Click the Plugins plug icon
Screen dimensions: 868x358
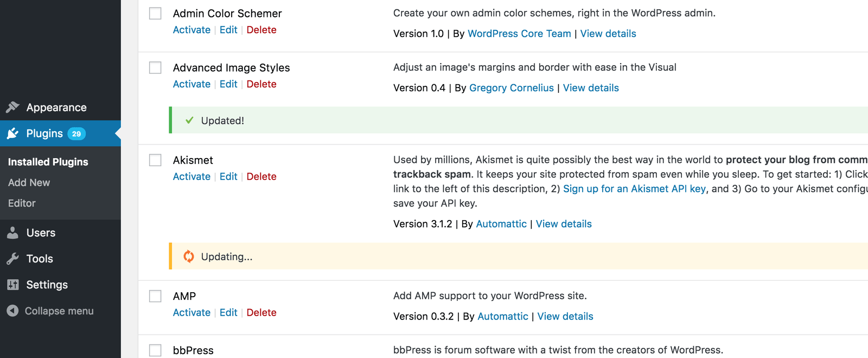click(x=13, y=133)
